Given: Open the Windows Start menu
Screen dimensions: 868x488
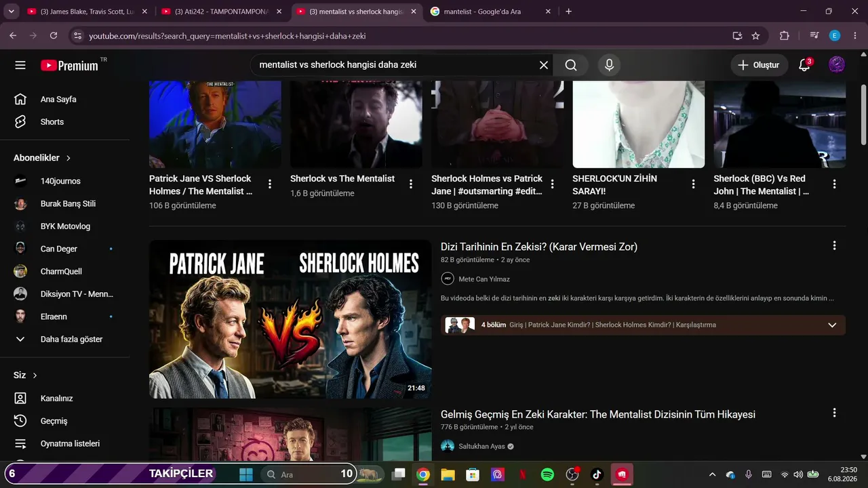Looking at the screenshot, I should [245, 474].
